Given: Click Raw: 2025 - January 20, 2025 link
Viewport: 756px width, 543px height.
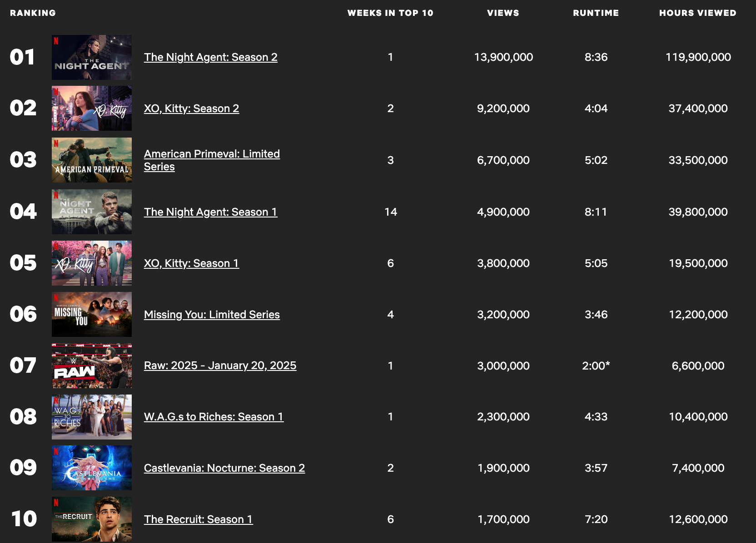Looking at the screenshot, I should click(x=220, y=365).
